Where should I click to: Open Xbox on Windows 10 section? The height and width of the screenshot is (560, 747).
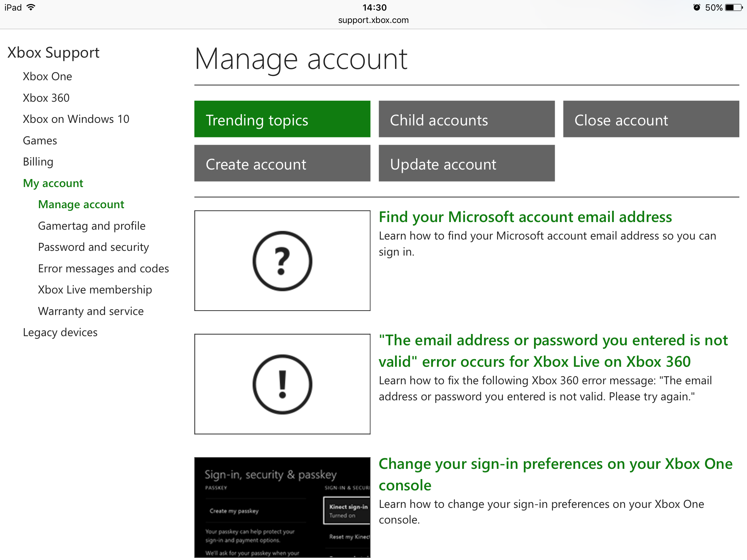click(76, 119)
